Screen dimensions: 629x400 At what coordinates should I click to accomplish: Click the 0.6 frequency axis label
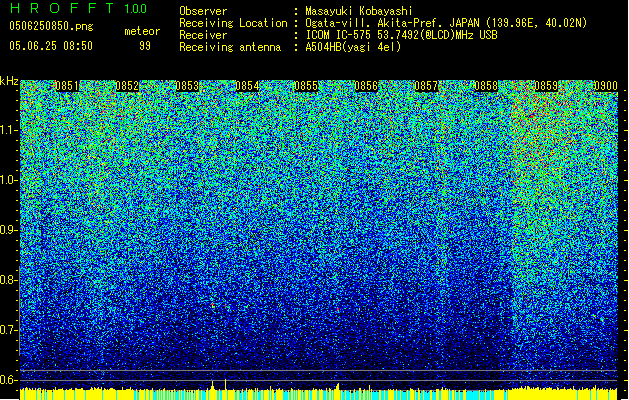(x=8, y=380)
